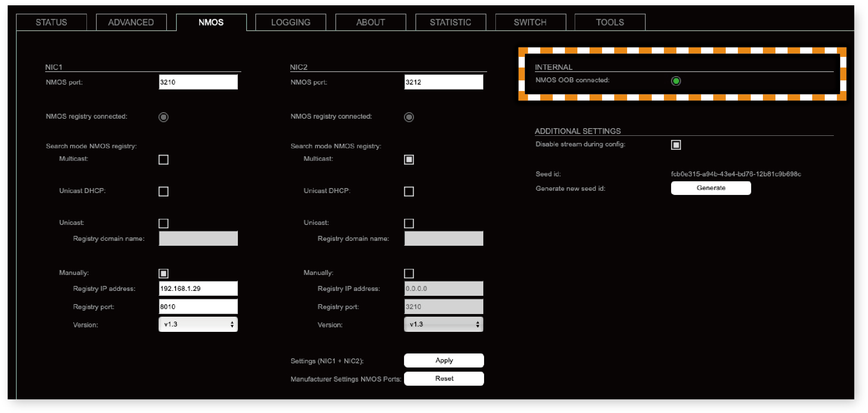
Task: Toggle NIC1 Manually checkbox
Action: click(164, 273)
